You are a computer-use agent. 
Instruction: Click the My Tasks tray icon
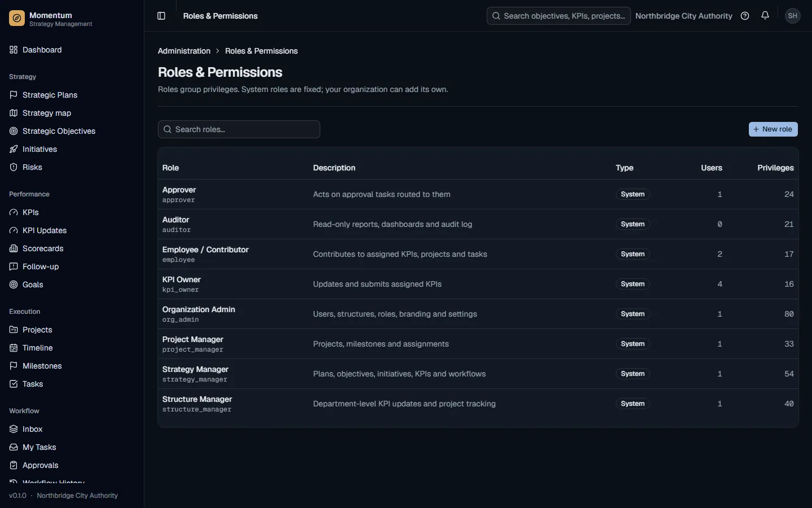(x=14, y=447)
